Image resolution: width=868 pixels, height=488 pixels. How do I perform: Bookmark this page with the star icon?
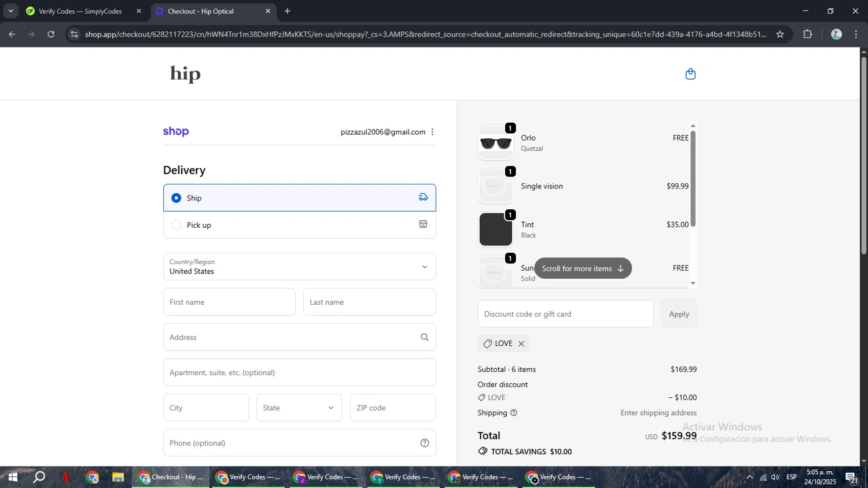[x=780, y=34]
